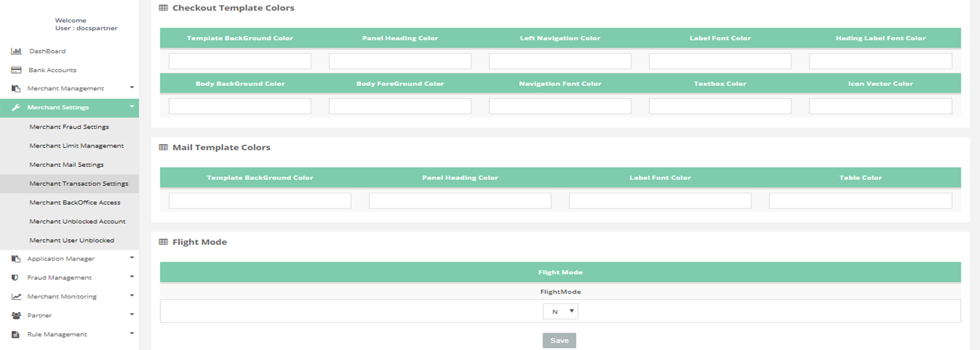
Task: Open Merchant Fraud Settings page
Action: tap(69, 127)
